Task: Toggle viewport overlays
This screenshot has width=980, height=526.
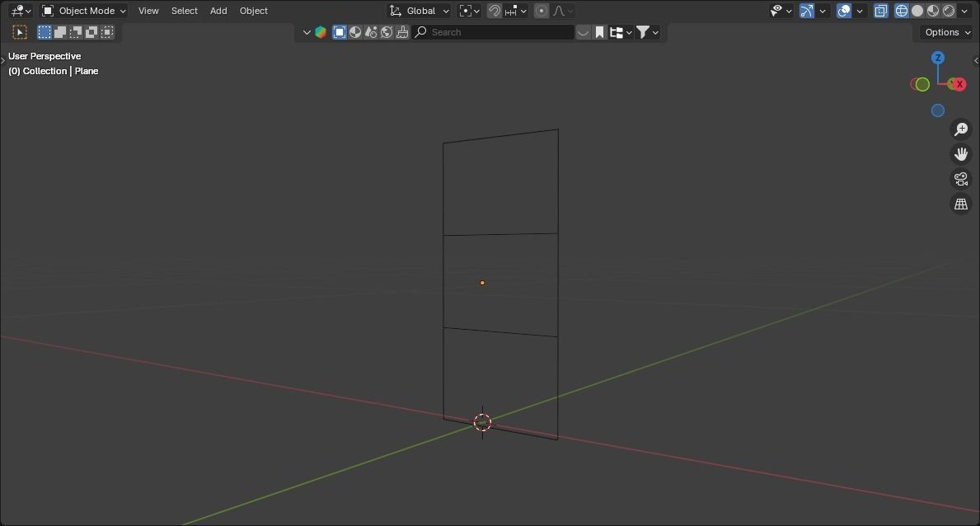Action: [844, 11]
